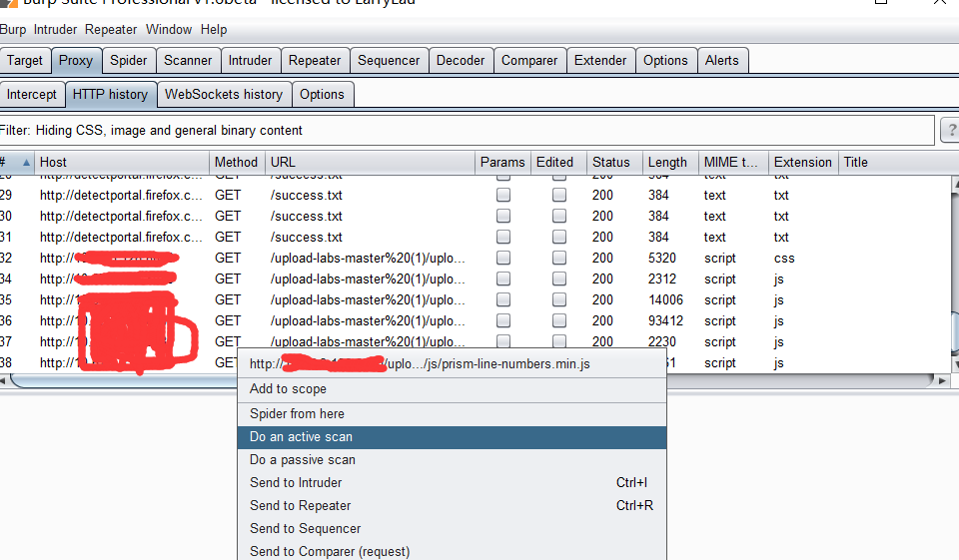The image size is (959, 560).
Task: Select the row with length 14006
Action: 476,299
